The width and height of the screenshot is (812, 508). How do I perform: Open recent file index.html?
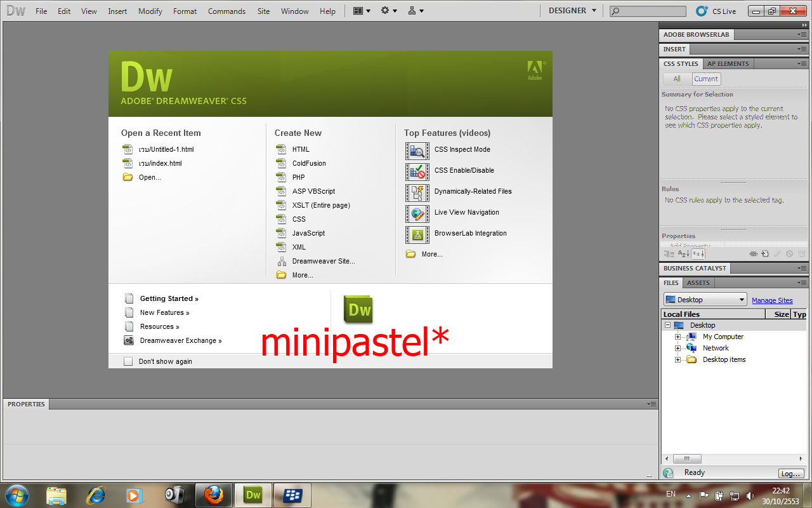160,163
